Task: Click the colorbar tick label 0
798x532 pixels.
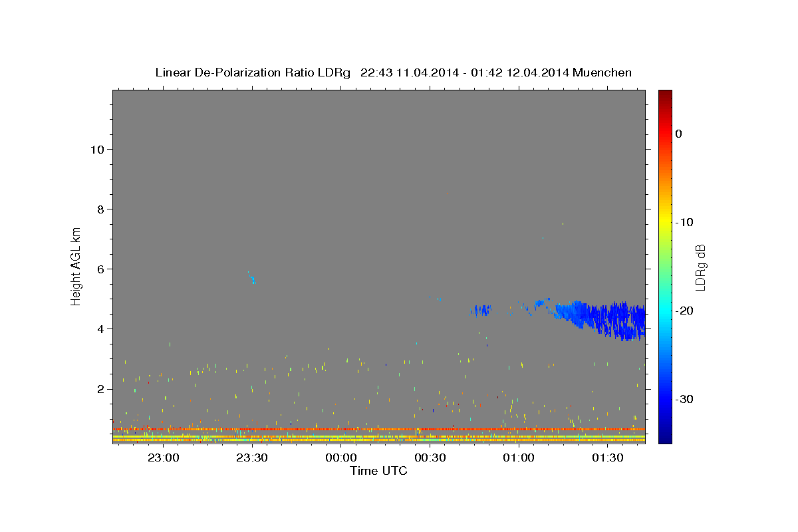Action: tap(678, 134)
